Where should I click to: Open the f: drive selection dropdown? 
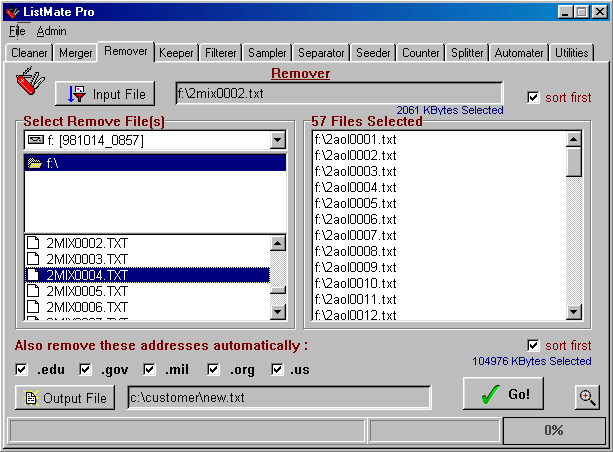point(277,141)
